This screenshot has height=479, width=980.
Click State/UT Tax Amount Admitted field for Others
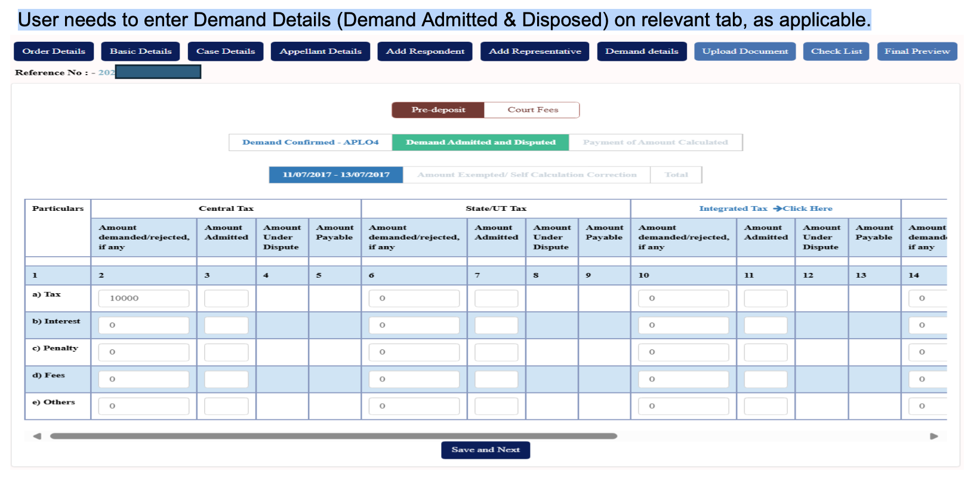pos(497,406)
